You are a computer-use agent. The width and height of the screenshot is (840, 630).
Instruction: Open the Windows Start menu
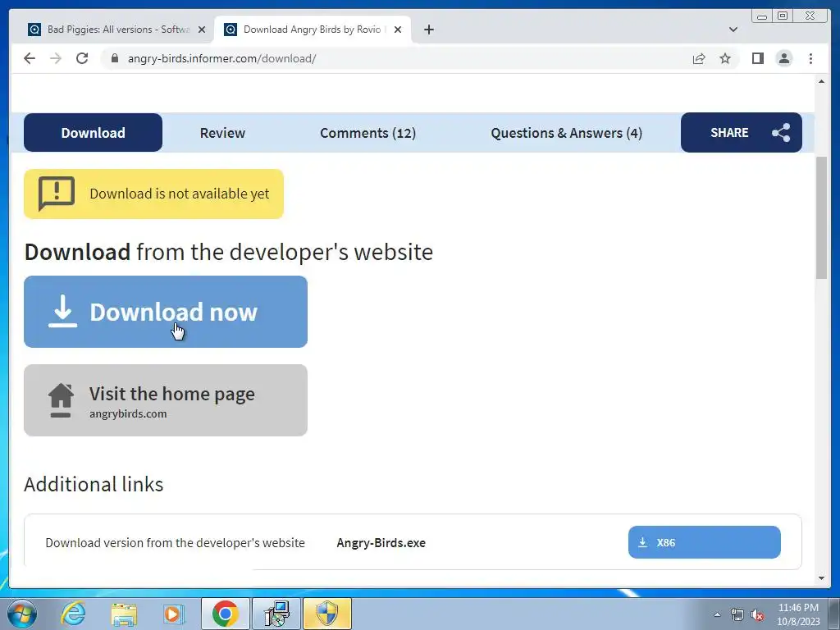pos(22,614)
